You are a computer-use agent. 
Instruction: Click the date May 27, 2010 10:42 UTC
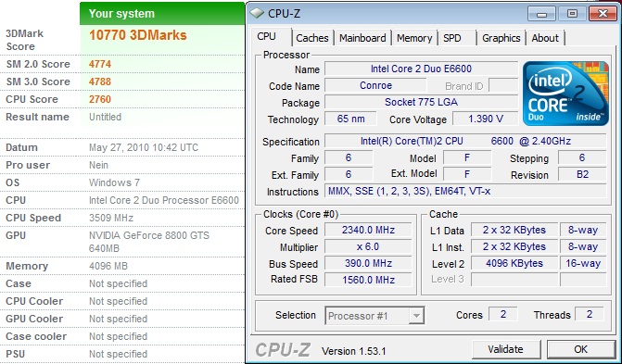coord(144,148)
